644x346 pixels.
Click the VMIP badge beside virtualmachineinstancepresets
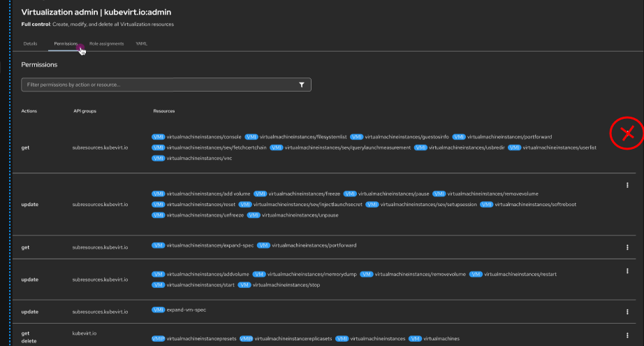pyautogui.click(x=159, y=338)
